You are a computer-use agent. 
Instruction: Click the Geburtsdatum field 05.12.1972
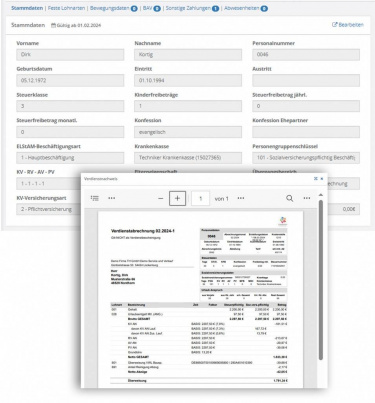(70, 80)
